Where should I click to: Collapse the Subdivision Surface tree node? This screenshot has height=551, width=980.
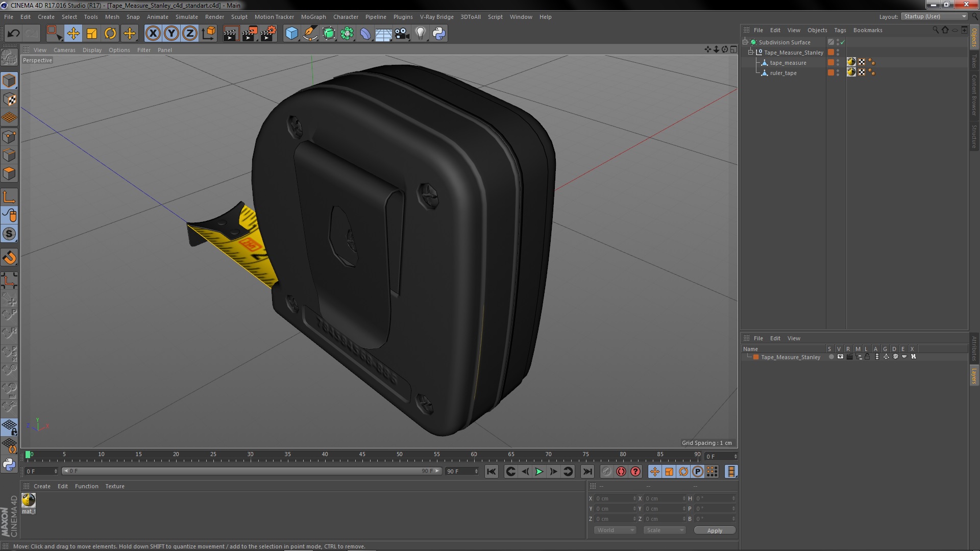(x=746, y=42)
